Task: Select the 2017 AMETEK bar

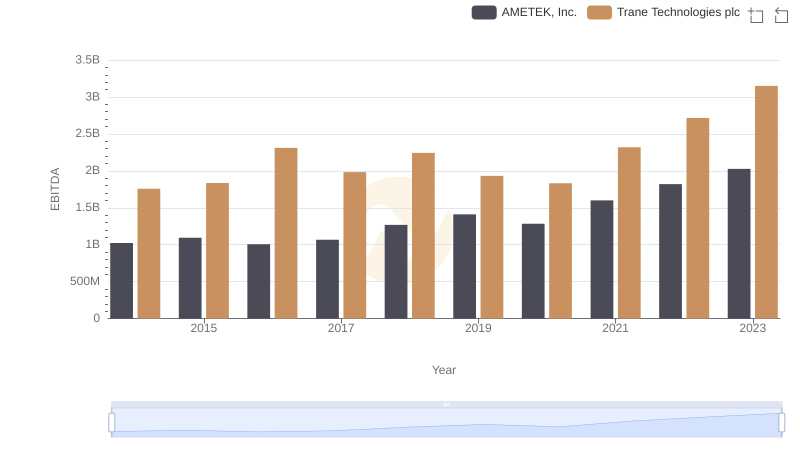Action: pyautogui.click(x=327, y=279)
